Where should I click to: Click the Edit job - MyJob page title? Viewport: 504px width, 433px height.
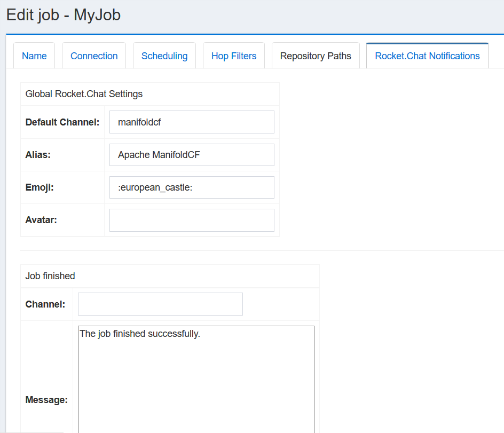click(64, 15)
